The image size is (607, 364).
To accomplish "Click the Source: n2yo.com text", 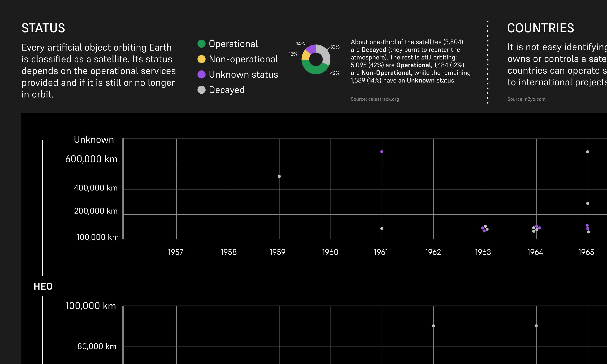I will tap(526, 99).
